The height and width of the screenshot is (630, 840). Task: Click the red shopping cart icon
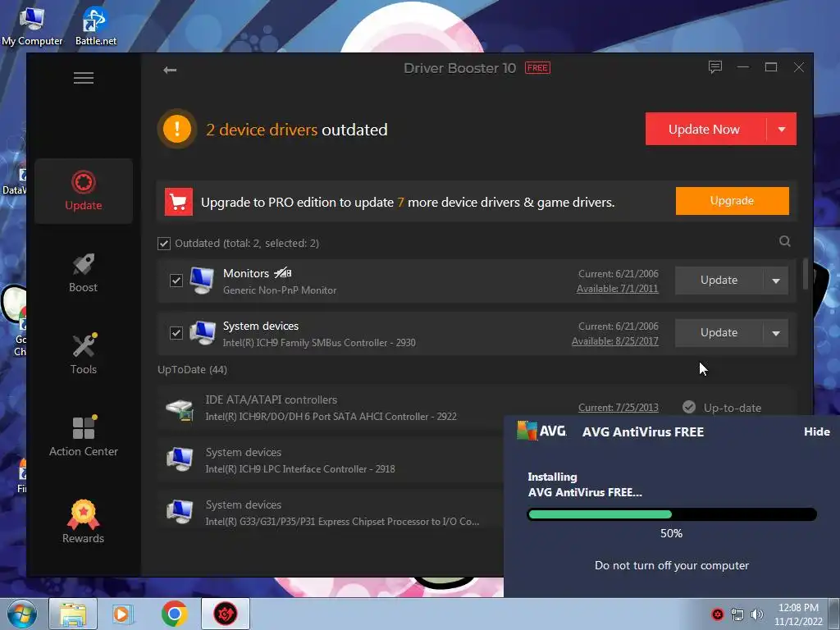tap(178, 202)
